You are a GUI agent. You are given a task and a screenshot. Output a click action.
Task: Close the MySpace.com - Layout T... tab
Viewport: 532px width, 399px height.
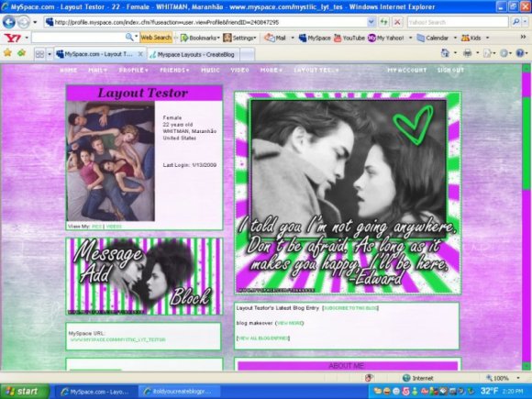pos(140,54)
